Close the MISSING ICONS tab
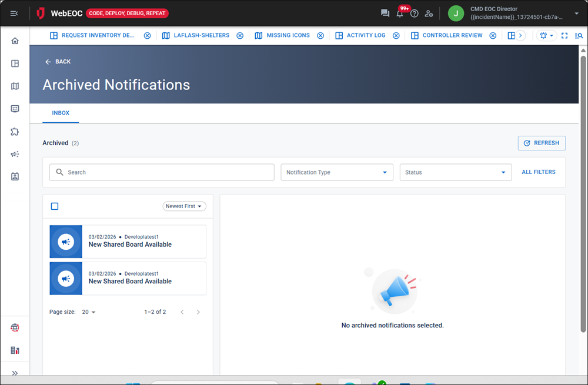 (x=320, y=36)
